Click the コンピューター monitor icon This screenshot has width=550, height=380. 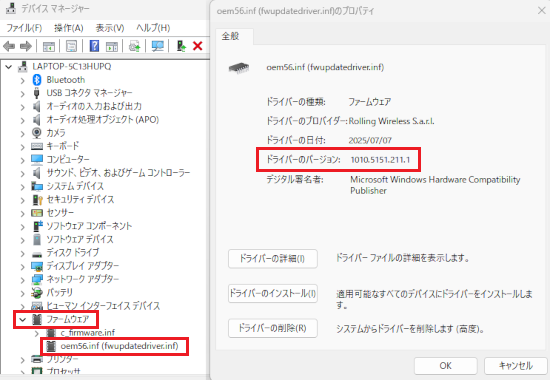click(37, 160)
